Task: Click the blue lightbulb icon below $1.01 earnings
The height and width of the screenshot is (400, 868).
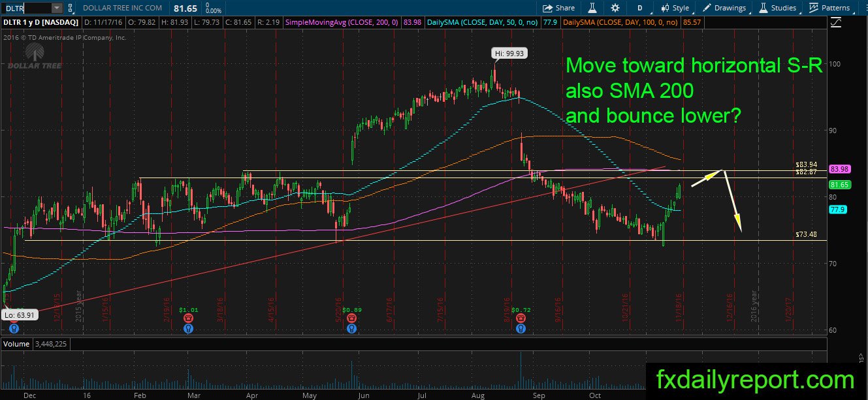Action: point(189,328)
